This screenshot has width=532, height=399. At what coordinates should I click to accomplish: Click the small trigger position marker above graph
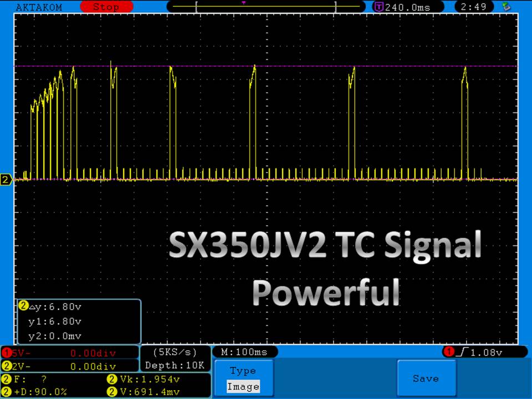(x=243, y=3)
